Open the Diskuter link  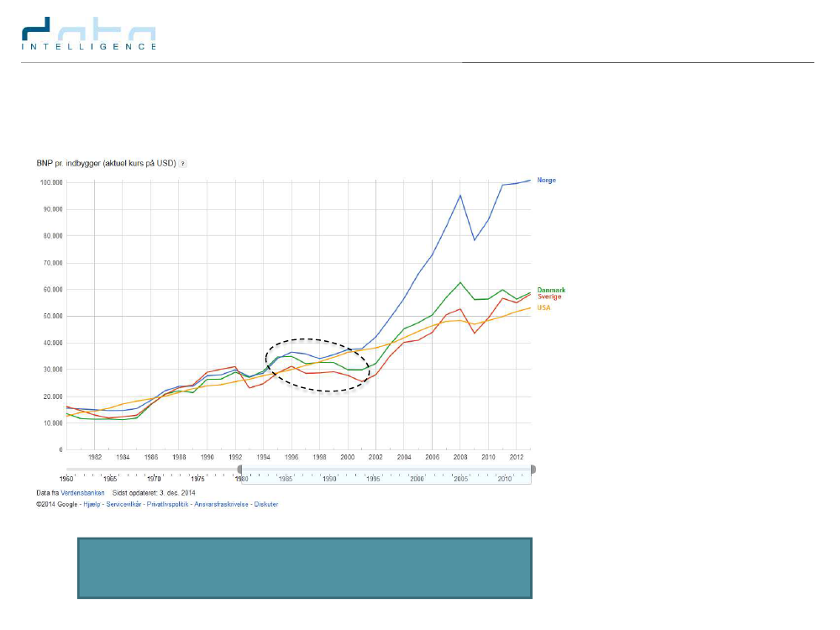click(x=267, y=504)
